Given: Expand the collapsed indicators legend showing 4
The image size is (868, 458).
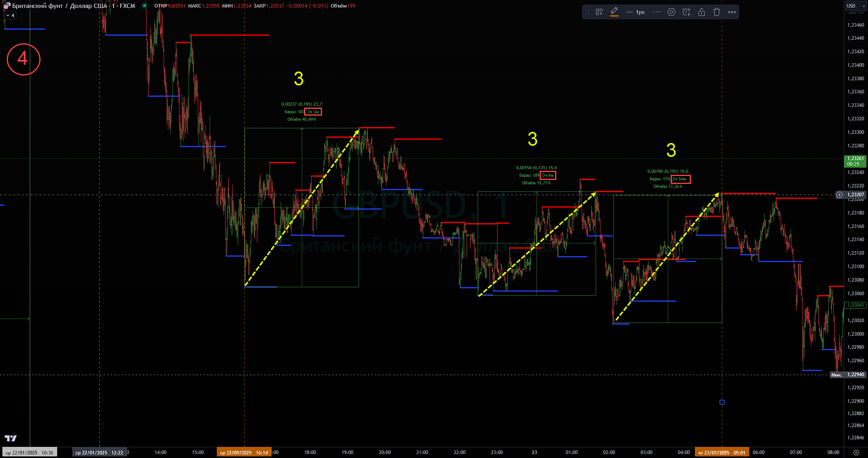Looking at the screenshot, I should click(10, 15).
